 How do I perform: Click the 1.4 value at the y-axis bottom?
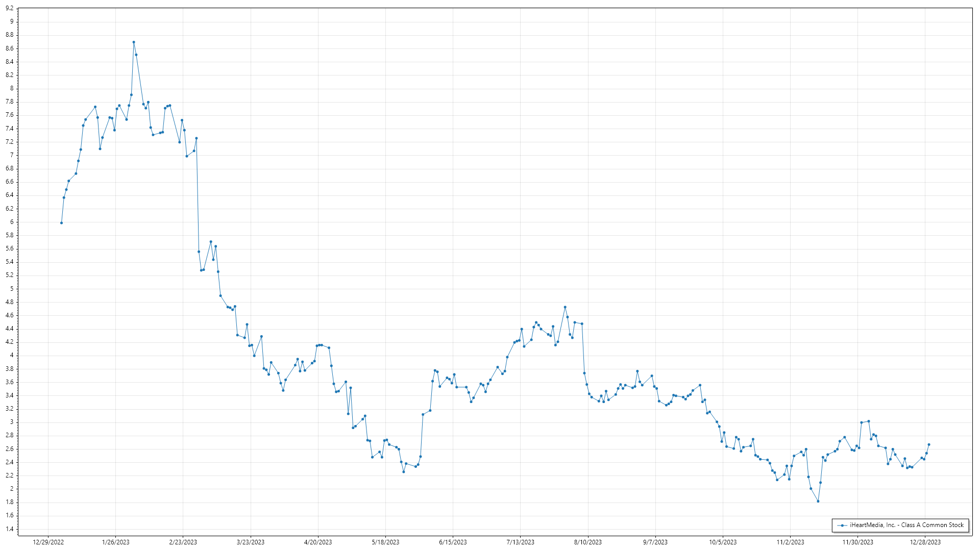click(x=10, y=529)
